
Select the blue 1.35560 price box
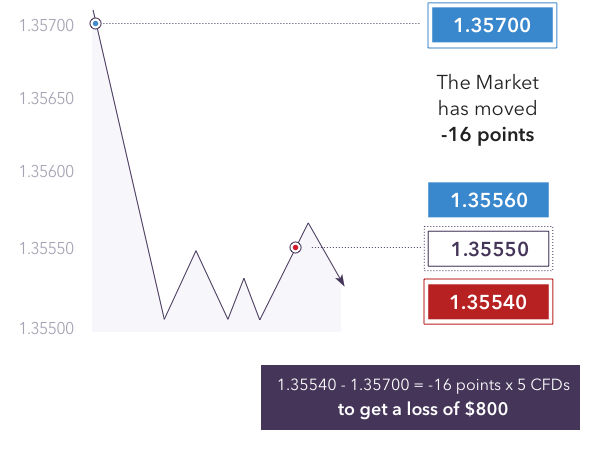pos(488,200)
